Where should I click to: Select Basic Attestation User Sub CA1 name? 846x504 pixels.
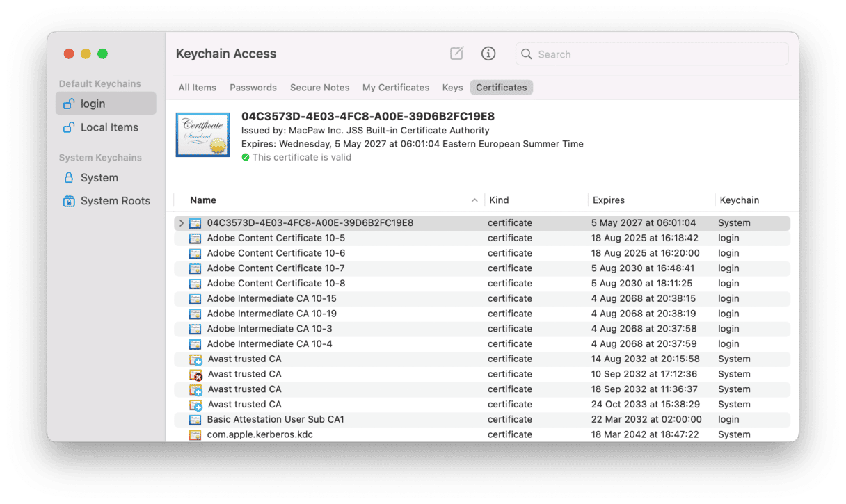coord(276,419)
